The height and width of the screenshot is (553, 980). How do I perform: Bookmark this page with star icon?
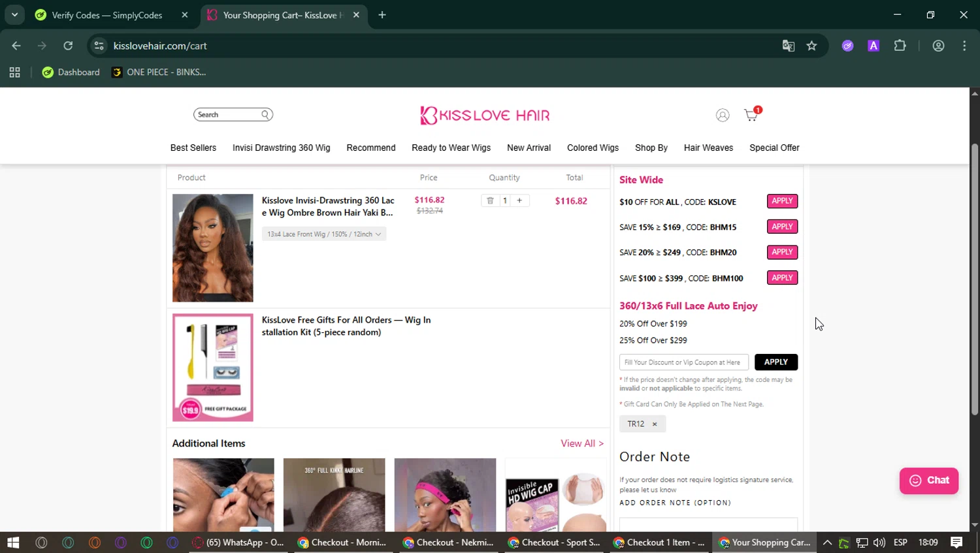tap(811, 46)
